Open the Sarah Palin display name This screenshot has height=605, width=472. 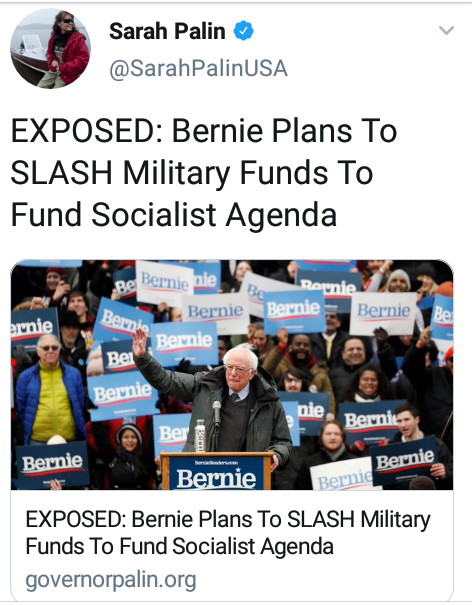pos(167,31)
